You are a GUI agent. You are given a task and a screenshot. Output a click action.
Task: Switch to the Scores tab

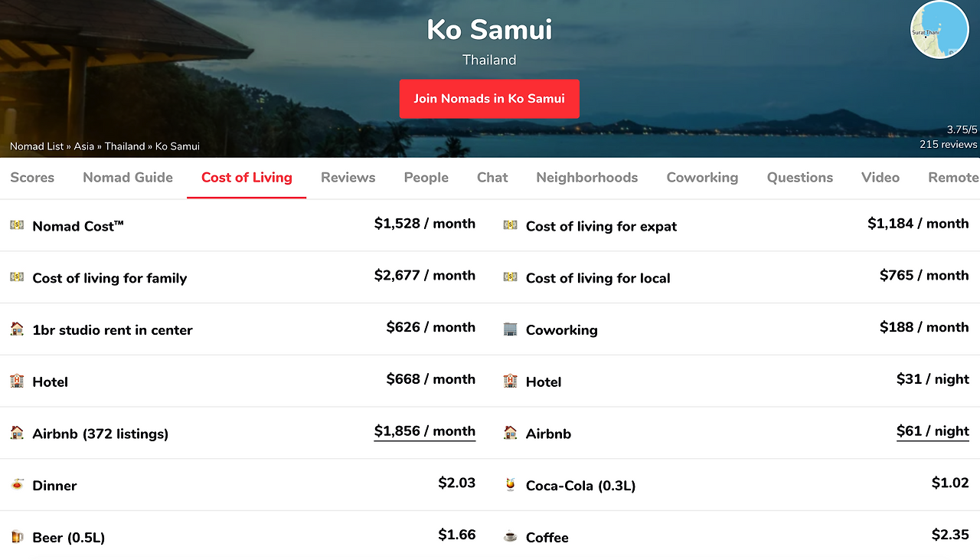click(x=32, y=178)
